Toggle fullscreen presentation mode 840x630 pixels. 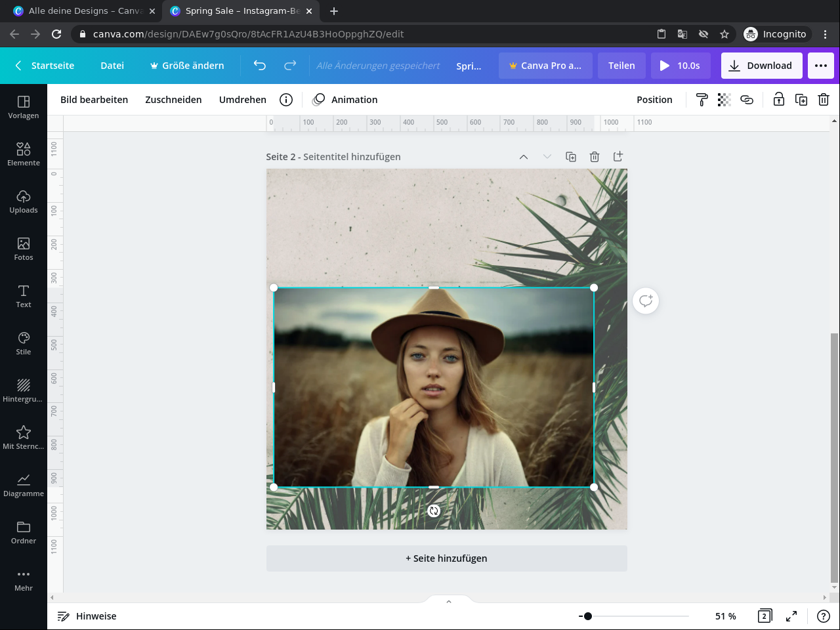click(791, 616)
